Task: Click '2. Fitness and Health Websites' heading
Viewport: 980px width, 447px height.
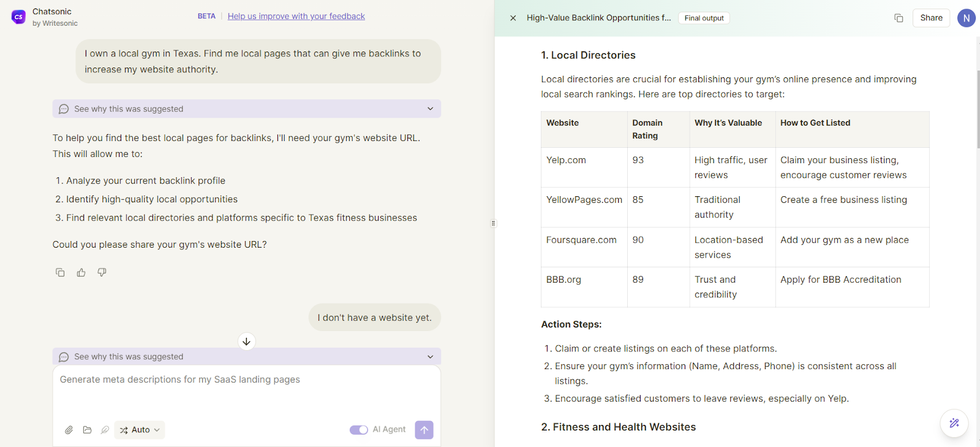Action: click(x=618, y=427)
